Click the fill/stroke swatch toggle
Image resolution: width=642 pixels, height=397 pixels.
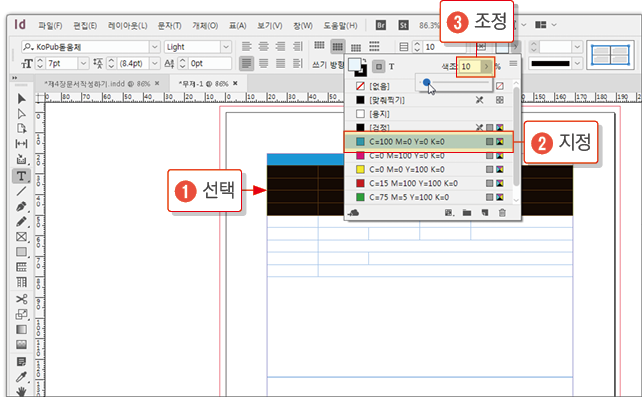[357, 67]
